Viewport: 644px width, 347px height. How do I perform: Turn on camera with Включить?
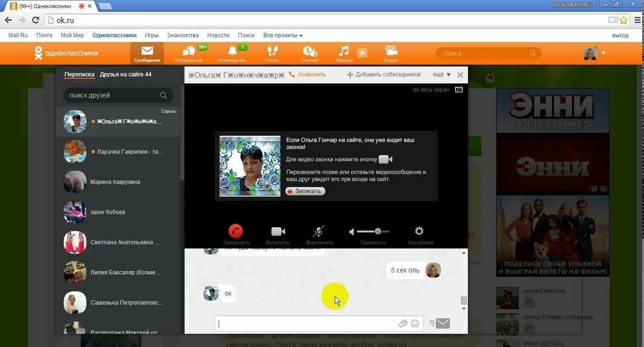pos(278,231)
